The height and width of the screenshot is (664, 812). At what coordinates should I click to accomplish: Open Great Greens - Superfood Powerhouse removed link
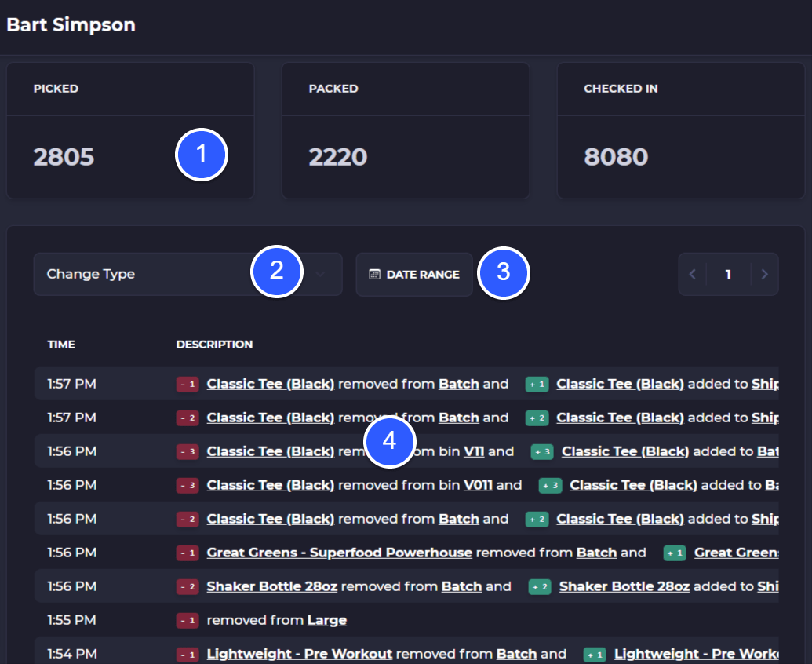(x=339, y=553)
